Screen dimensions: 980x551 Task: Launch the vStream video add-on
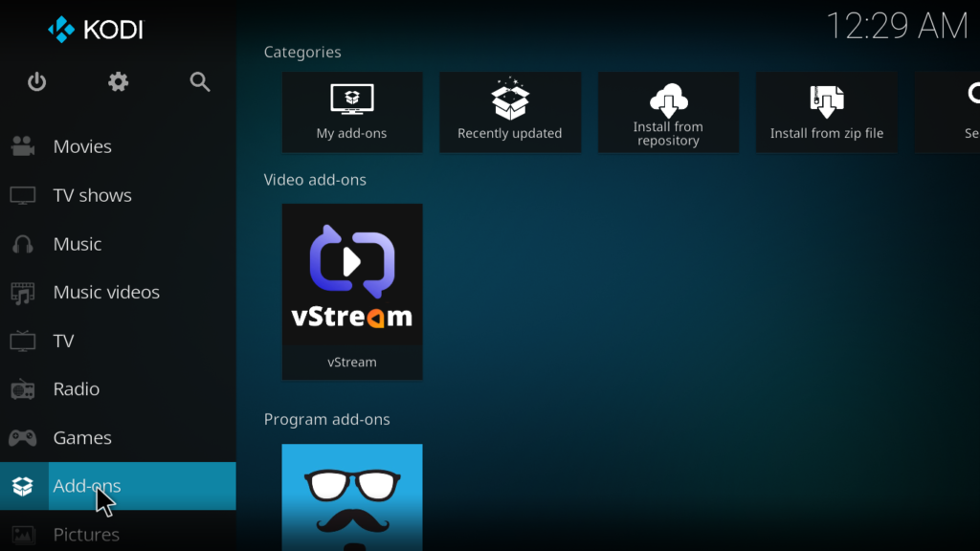352,291
